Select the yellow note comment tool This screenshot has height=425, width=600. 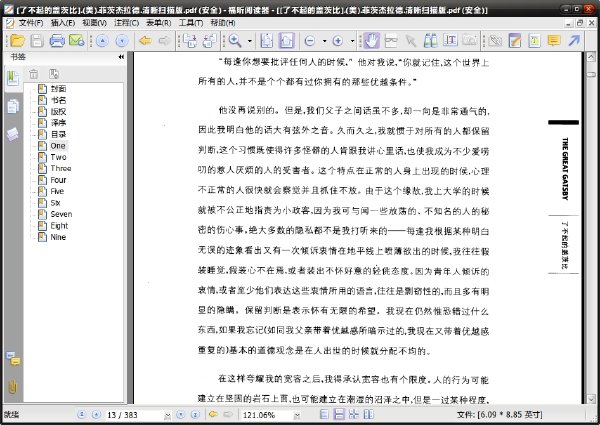(554, 40)
